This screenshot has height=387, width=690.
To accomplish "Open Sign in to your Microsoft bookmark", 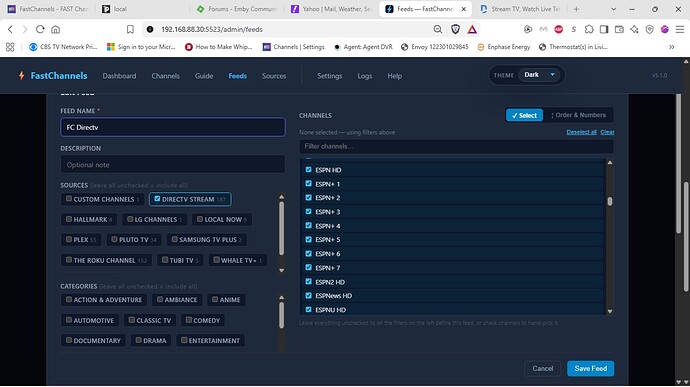I will click(x=141, y=47).
